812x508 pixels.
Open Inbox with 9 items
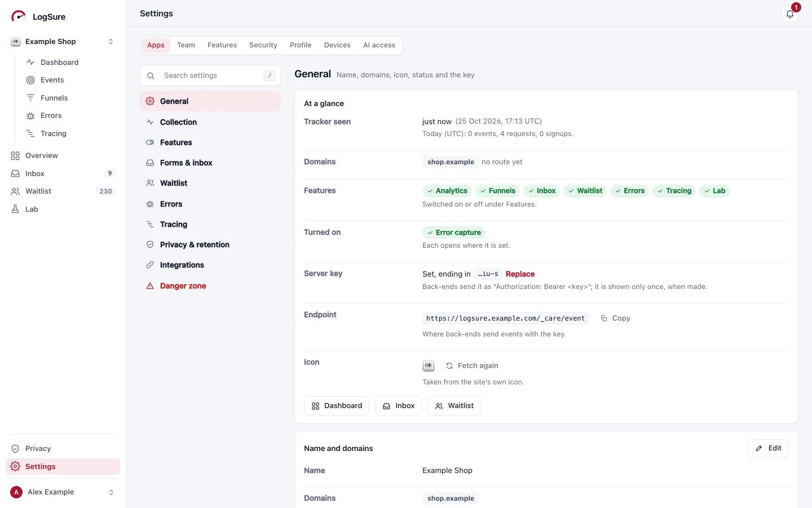coord(63,173)
